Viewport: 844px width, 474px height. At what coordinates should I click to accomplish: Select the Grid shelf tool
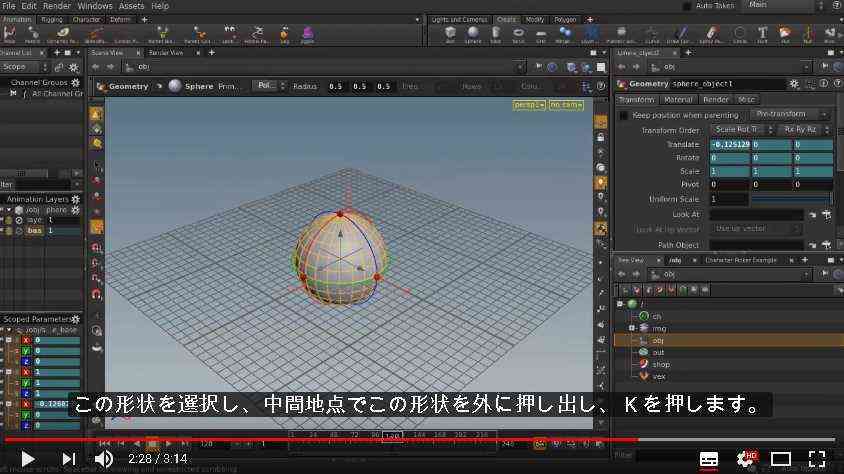coord(540,33)
